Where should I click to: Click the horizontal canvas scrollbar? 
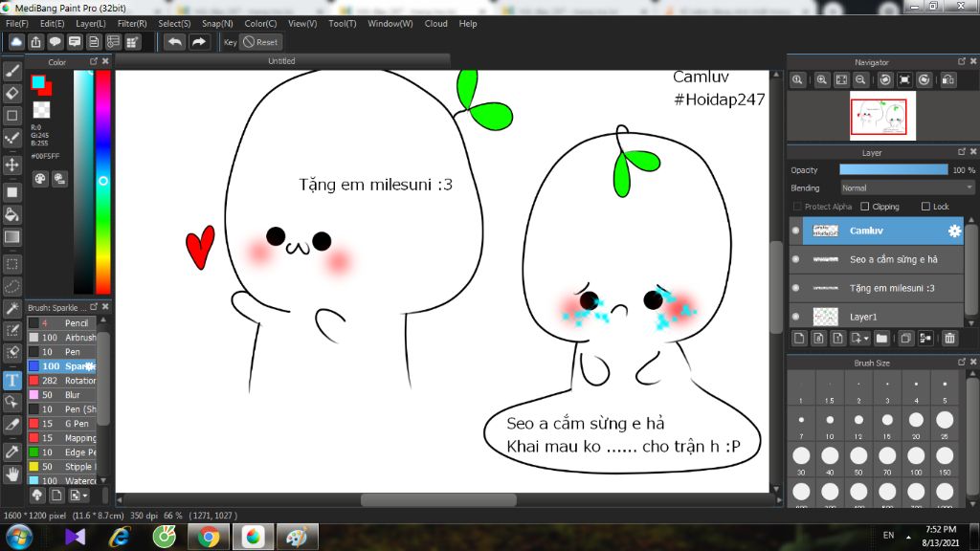(x=438, y=500)
